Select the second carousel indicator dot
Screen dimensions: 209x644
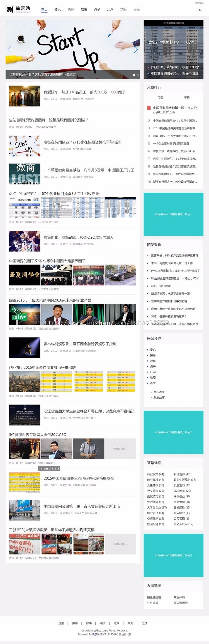tap(138, 75)
